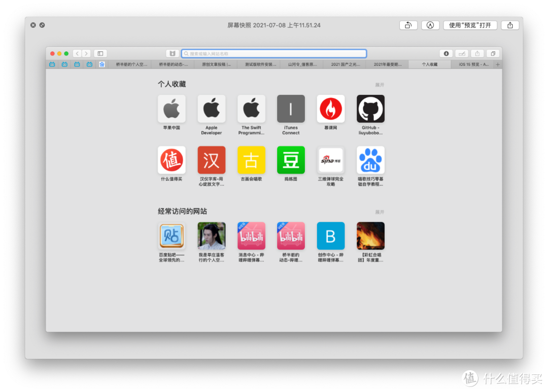Open 汉仪字库 favorite icon
The height and width of the screenshot is (392, 548).
[212, 160]
